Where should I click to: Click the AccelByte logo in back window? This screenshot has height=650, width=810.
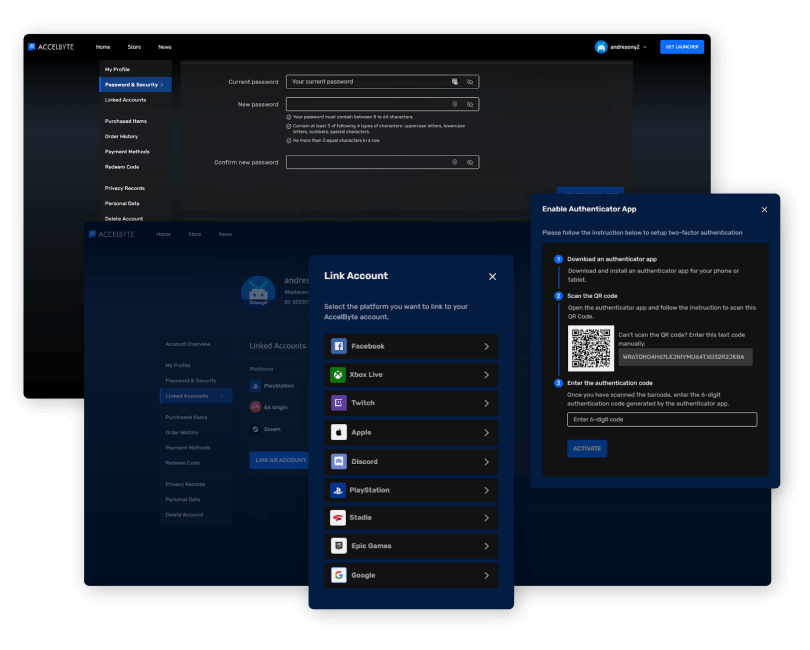point(51,47)
